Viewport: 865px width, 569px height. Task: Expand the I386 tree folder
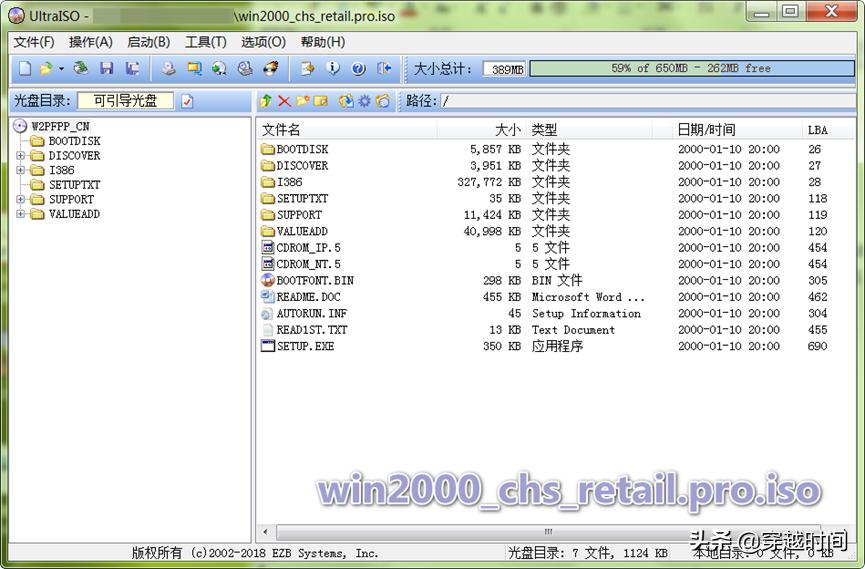[20, 170]
